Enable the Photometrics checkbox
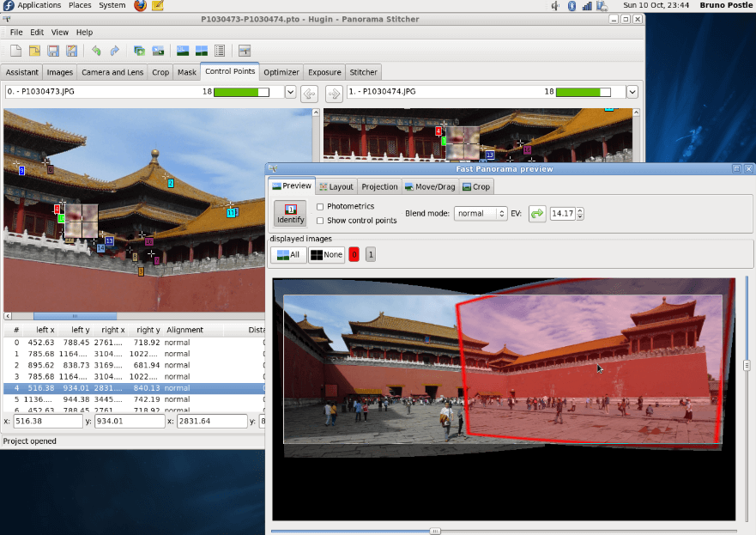This screenshot has height=535, width=756. (x=320, y=207)
